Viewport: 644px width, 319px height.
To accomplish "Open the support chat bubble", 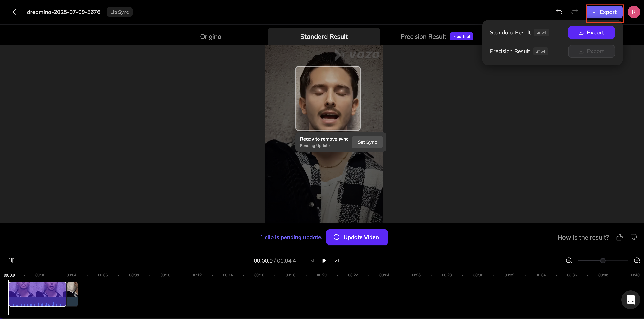I will click(631, 300).
